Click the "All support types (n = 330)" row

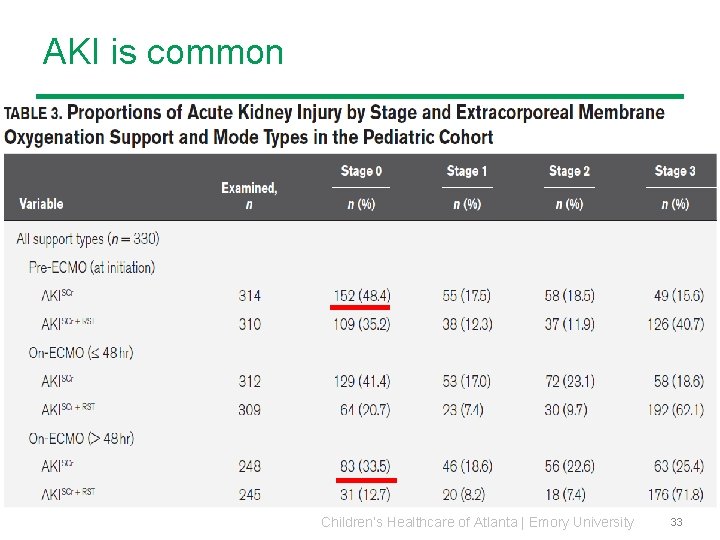point(88,239)
